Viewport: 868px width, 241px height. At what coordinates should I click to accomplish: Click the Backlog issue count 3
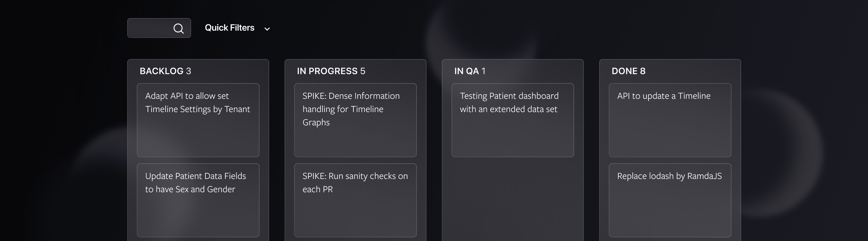coord(189,71)
